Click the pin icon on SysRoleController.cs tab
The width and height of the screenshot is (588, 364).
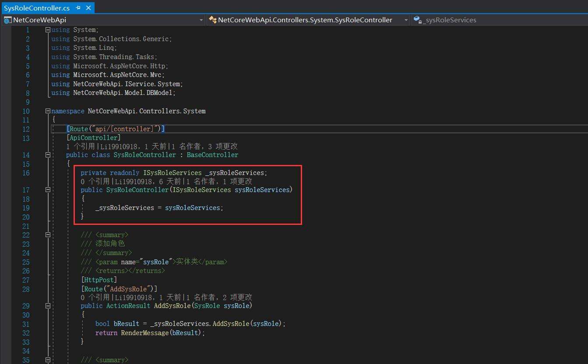tap(78, 8)
